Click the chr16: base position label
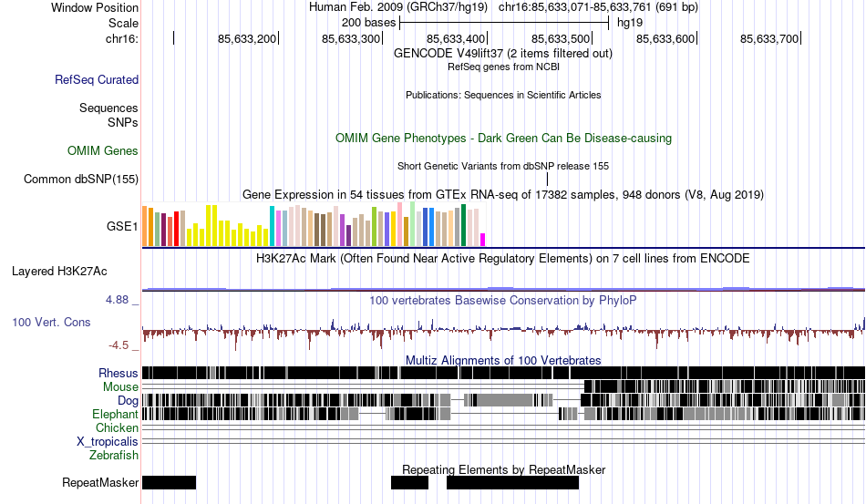Image resolution: width=866 pixels, height=504 pixels. pyautogui.click(x=121, y=38)
